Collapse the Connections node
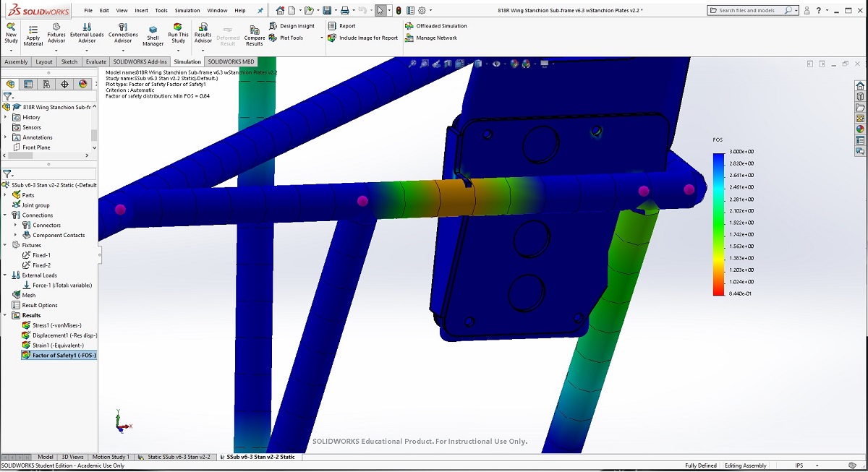This screenshot has width=868, height=472. pos(6,215)
